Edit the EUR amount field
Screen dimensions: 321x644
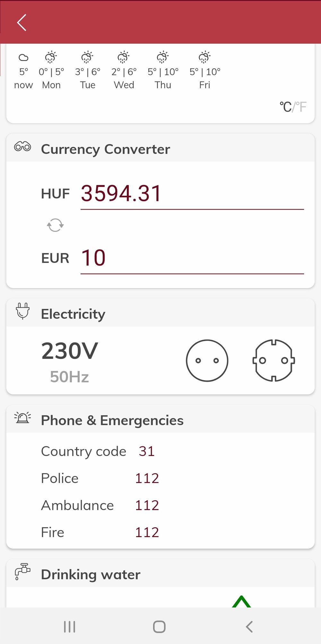tap(192, 258)
